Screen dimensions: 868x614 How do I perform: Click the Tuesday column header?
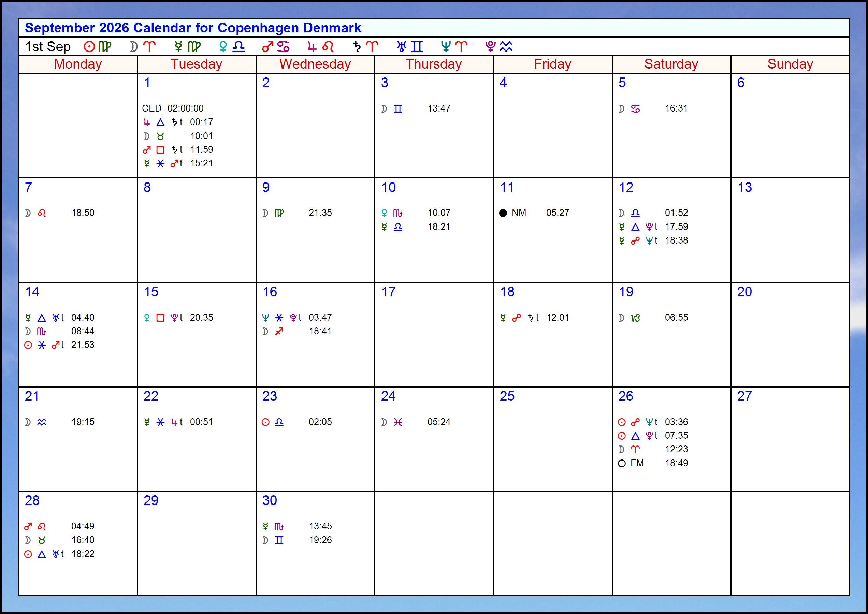(196, 64)
